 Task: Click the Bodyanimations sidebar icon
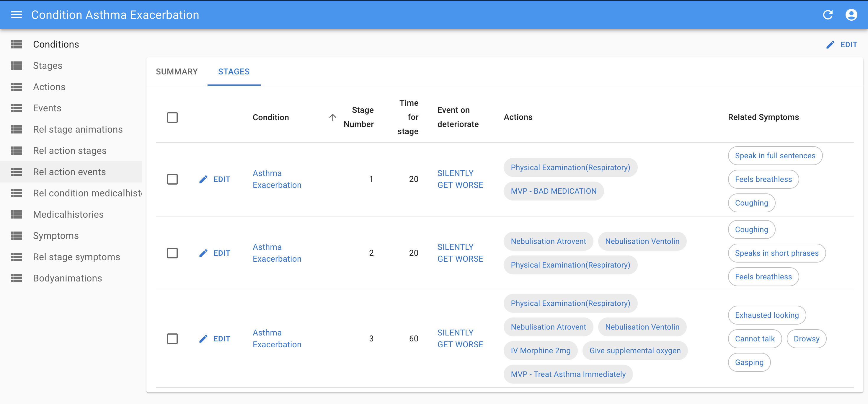17,278
